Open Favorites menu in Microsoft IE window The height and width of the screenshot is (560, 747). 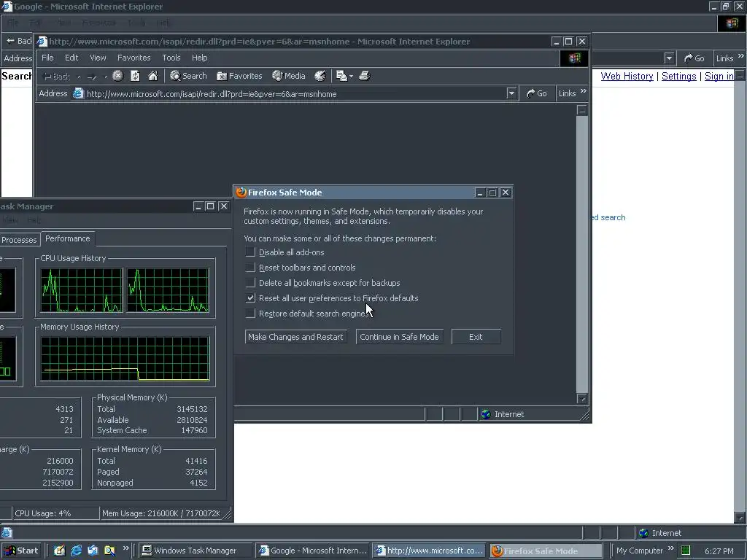tap(134, 58)
